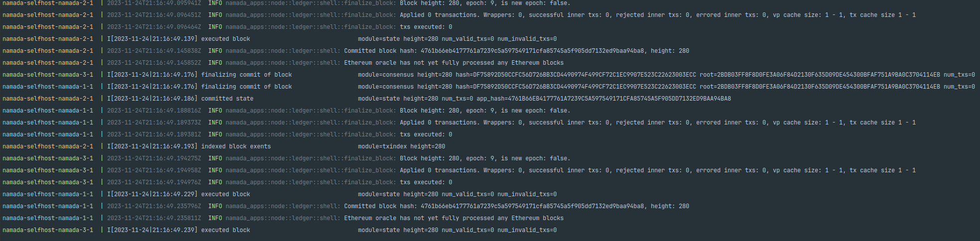Click the 2023-11-24T21:16:49.235811Z Ethereum oracle timestamp
This screenshot has width=980, height=241.
click(x=154, y=218)
